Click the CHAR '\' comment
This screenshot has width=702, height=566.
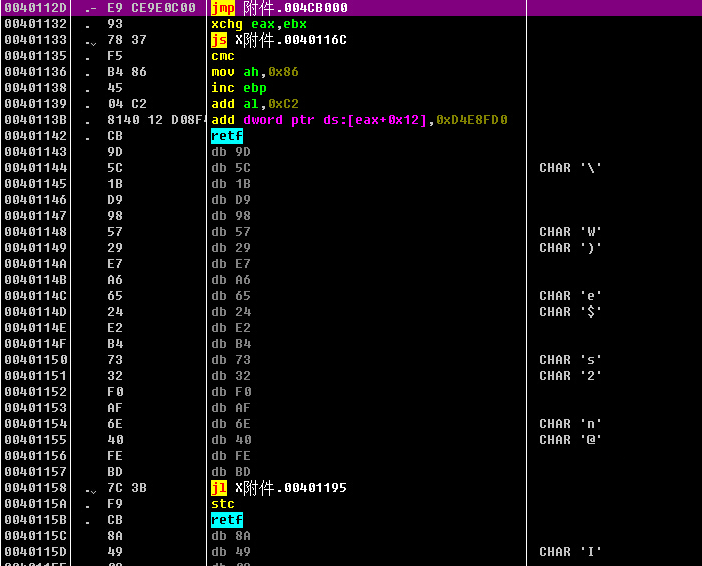point(570,168)
